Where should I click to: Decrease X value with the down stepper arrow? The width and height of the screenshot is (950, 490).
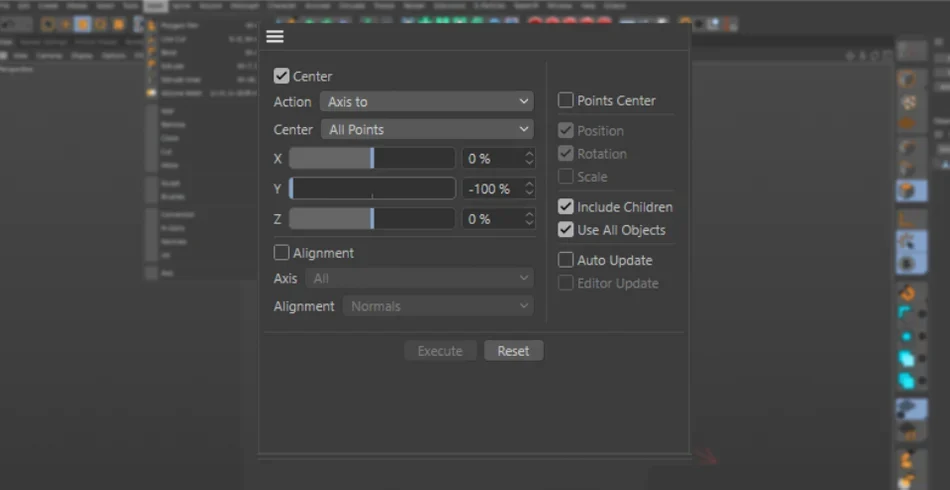click(x=530, y=164)
